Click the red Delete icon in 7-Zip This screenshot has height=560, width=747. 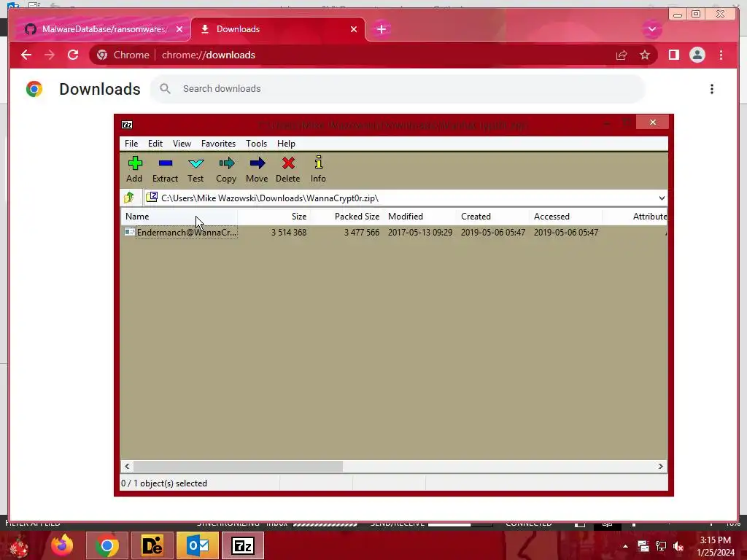pyautogui.click(x=287, y=169)
